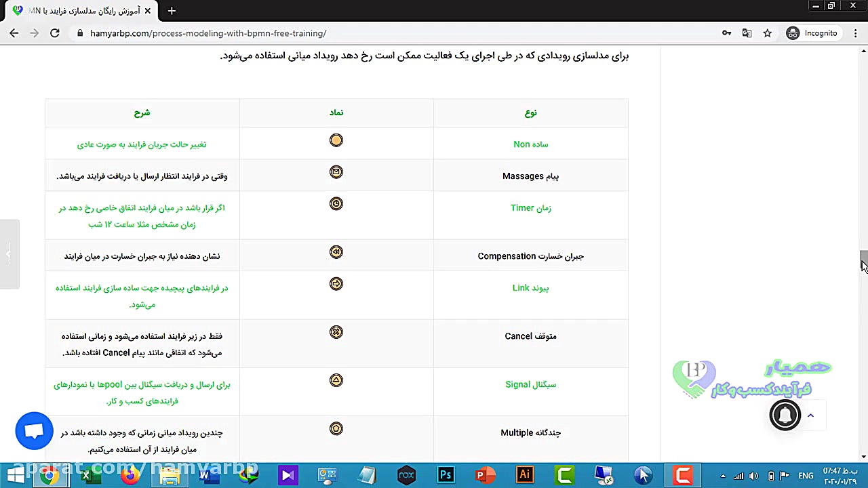Image resolution: width=868 pixels, height=488 pixels.
Task: Click the 'شرح' column header
Action: pyautogui.click(x=142, y=113)
